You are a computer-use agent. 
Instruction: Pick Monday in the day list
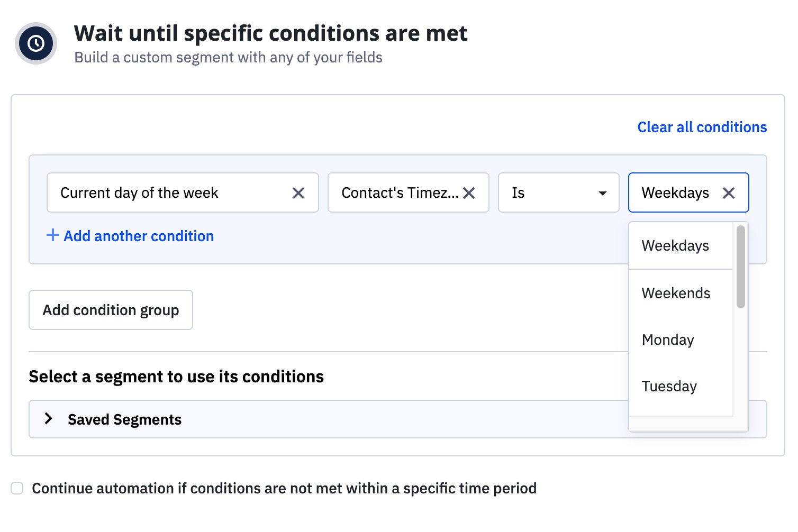[668, 340]
